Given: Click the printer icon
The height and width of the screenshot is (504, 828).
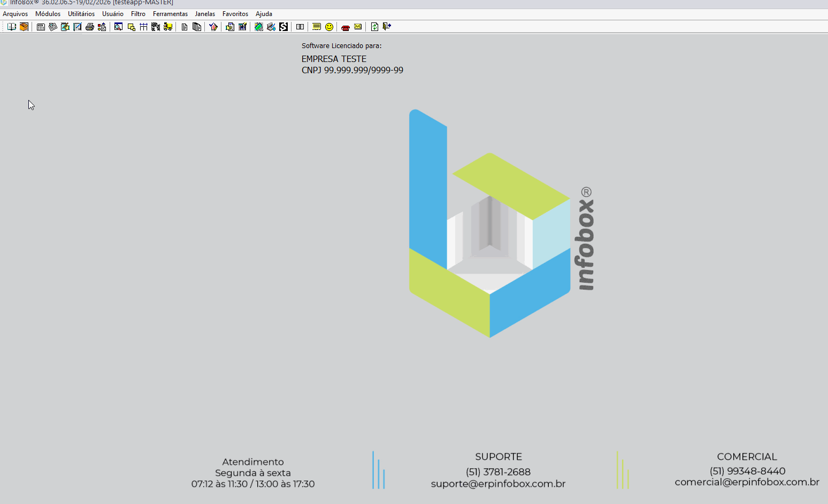Looking at the screenshot, I should tap(90, 27).
